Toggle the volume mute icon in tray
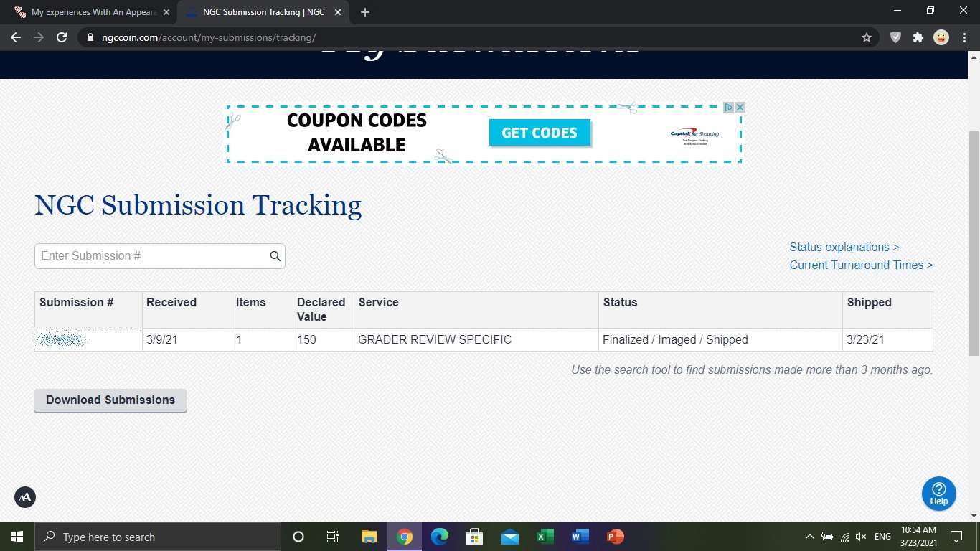 tap(861, 537)
